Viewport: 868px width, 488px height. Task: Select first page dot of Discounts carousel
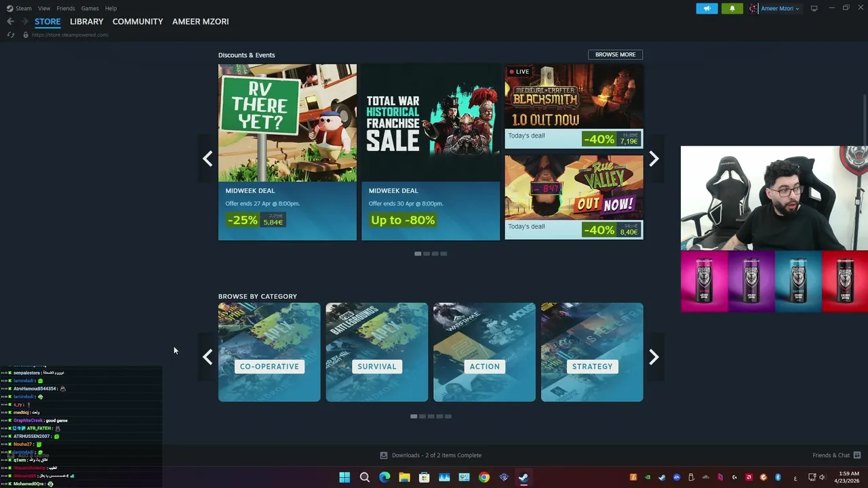(418, 253)
